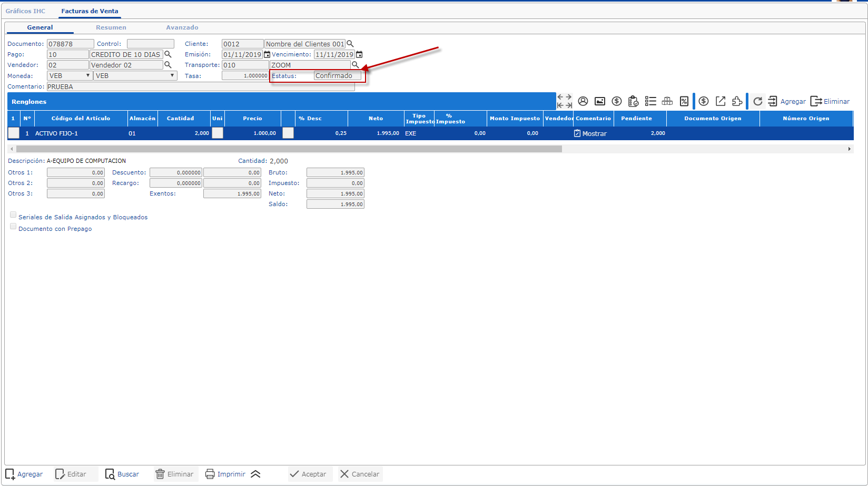
Task: Click the customer profile icon in Renglones toolbar
Action: 583,101
